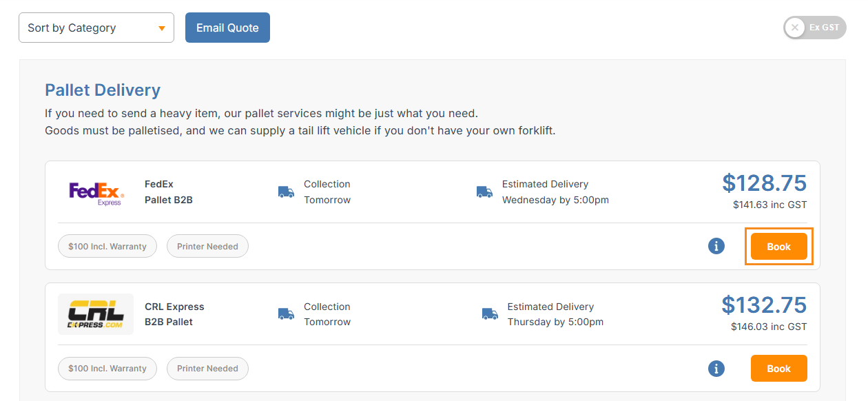Image resolution: width=868 pixels, height=401 pixels.
Task: Click CRL Express Printer Needed tag
Action: pyautogui.click(x=207, y=369)
